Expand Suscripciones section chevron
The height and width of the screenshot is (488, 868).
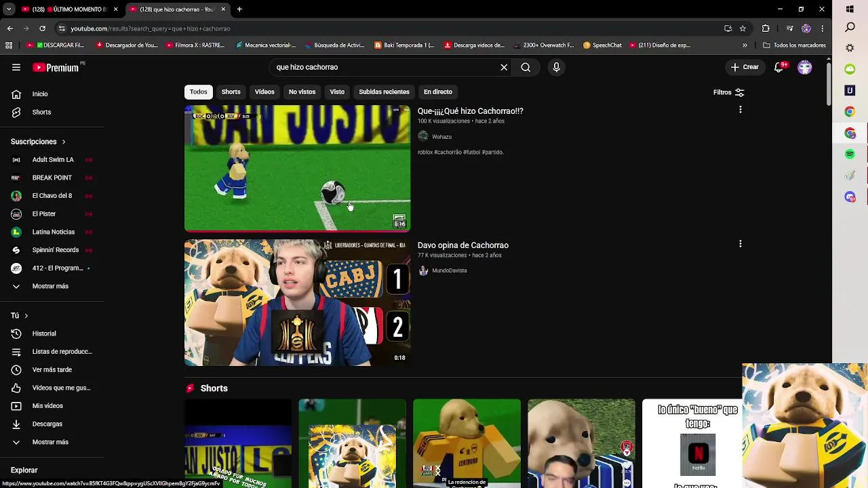64,142
